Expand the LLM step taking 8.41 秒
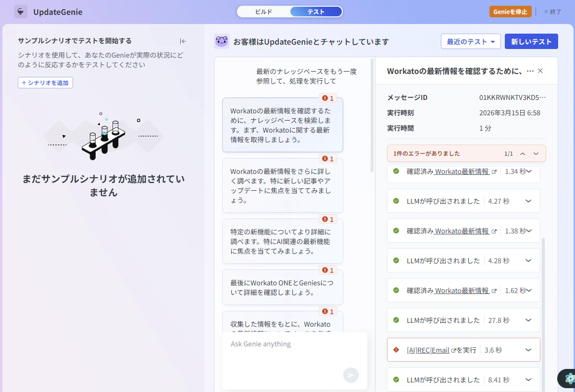Screen dimensions: 575x392 [x=528, y=380]
